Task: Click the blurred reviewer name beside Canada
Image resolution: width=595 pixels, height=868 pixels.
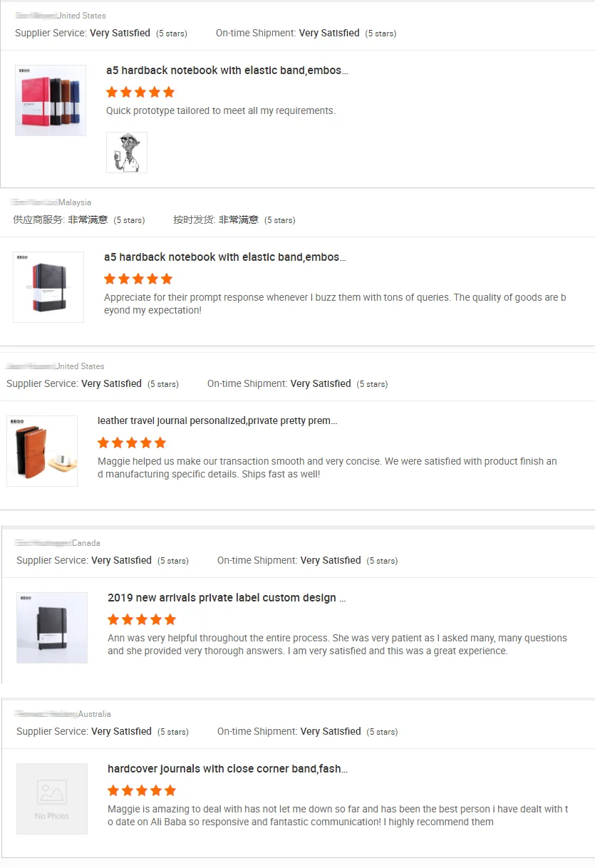Action: pyautogui.click(x=43, y=543)
